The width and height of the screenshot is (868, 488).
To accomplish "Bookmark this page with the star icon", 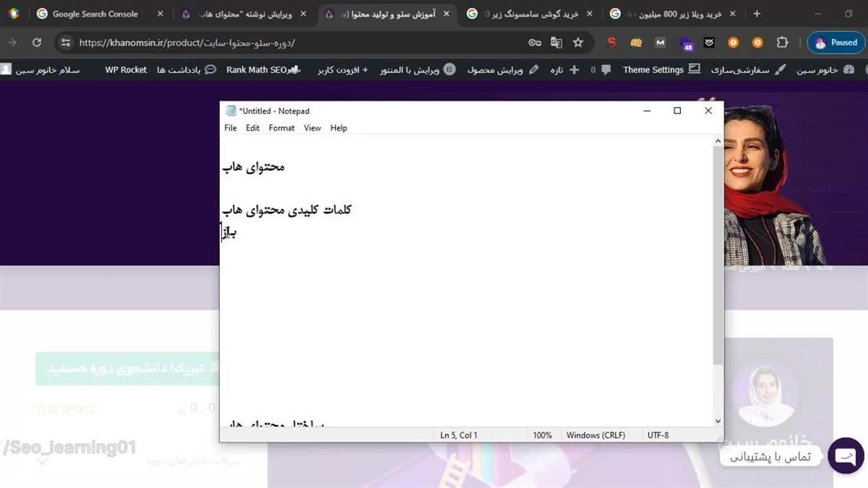I will pyautogui.click(x=578, y=43).
